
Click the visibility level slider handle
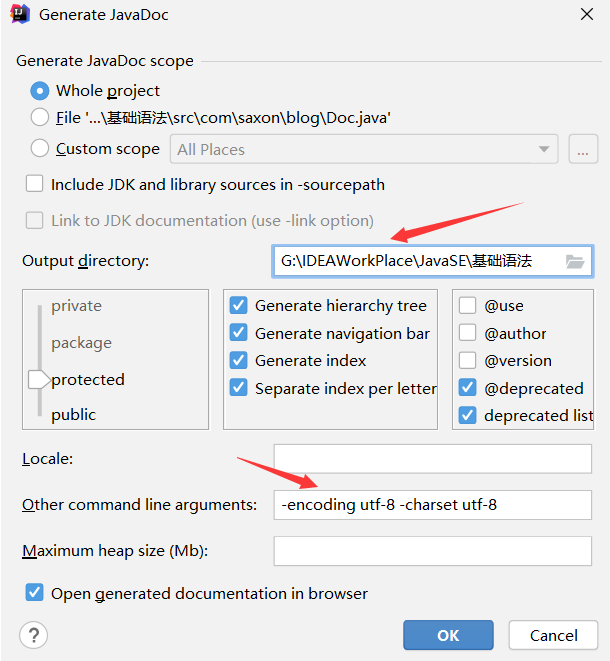[38, 380]
